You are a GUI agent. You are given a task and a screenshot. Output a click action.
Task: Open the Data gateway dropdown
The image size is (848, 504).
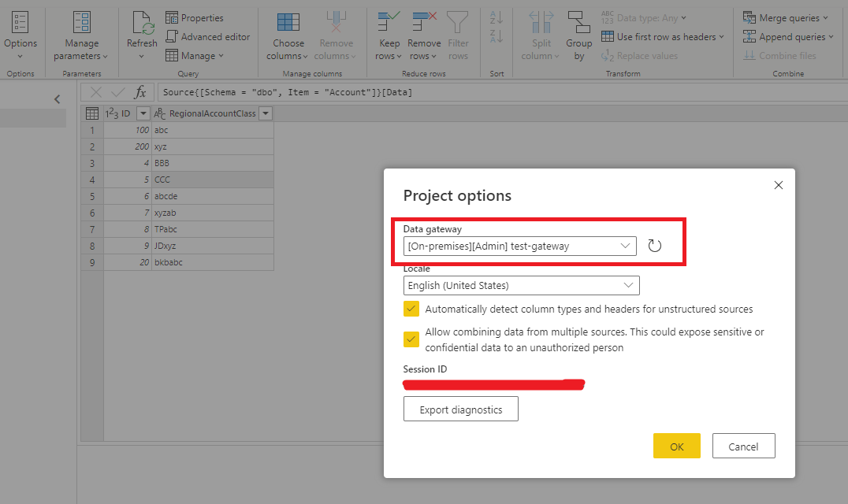pyautogui.click(x=519, y=246)
